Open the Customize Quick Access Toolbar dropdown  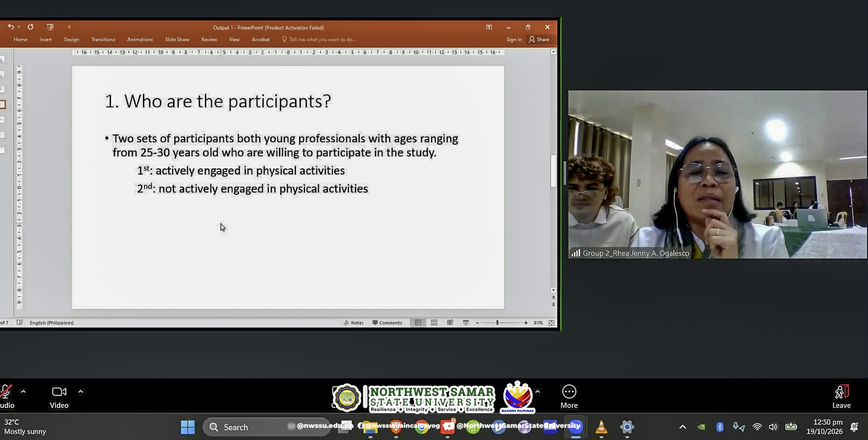69,27
